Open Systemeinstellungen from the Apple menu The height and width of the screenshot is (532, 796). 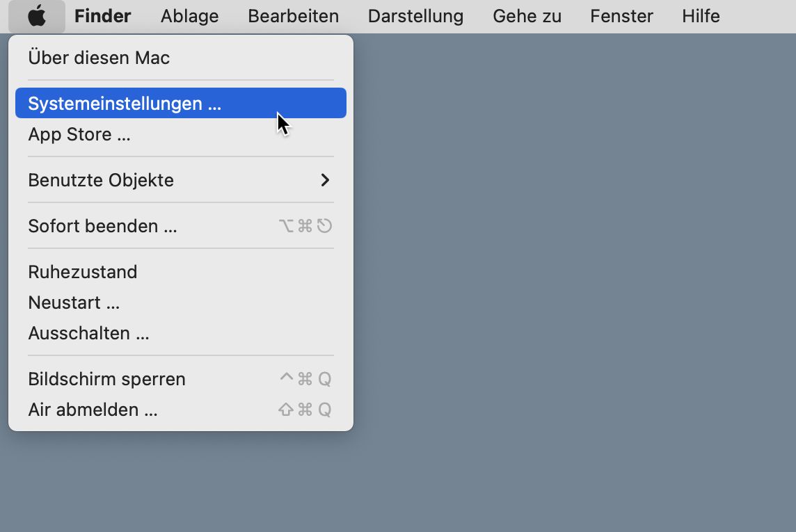pyautogui.click(x=181, y=103)
